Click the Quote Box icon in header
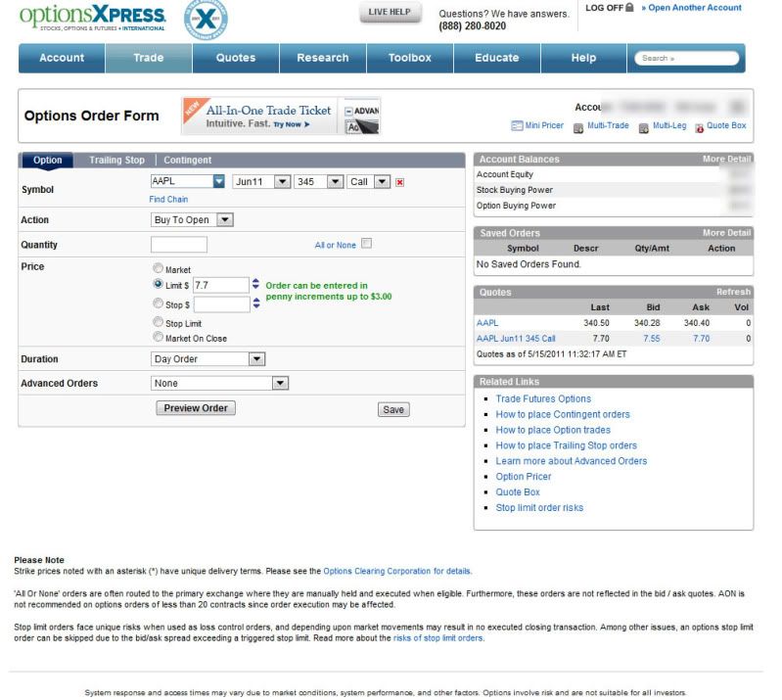This screenshot has height=700, width=782. pos(700,127)
